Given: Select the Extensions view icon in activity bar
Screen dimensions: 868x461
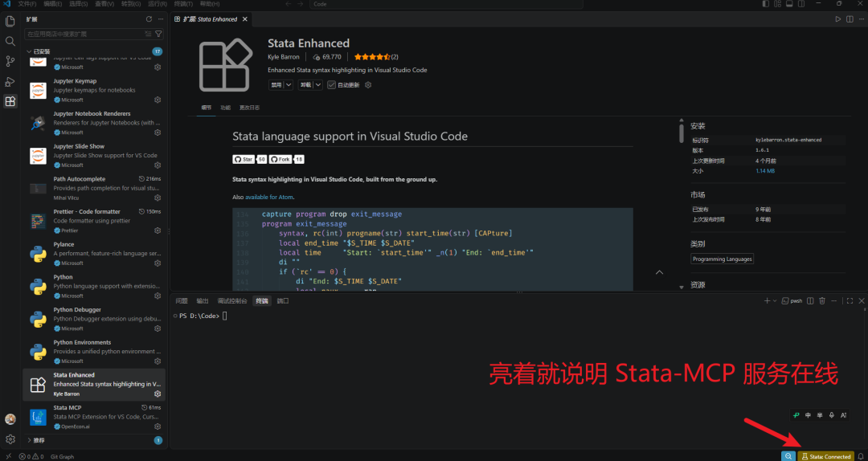Looking at the screenshot, I should [x=10, y=101].
